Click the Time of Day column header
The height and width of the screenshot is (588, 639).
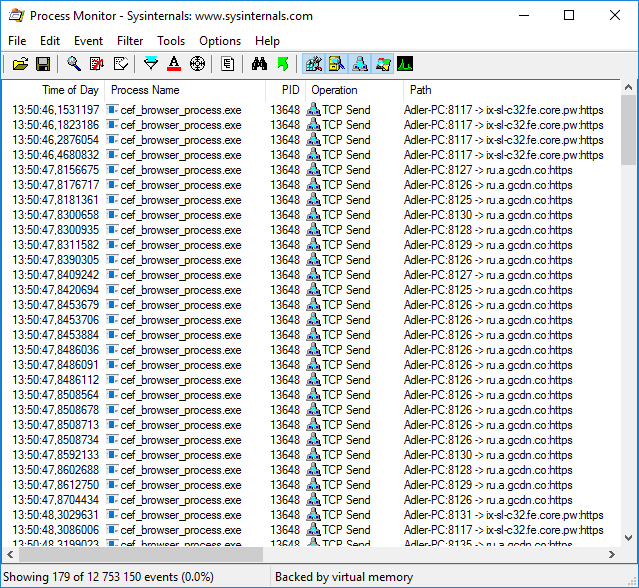point(53,90)
